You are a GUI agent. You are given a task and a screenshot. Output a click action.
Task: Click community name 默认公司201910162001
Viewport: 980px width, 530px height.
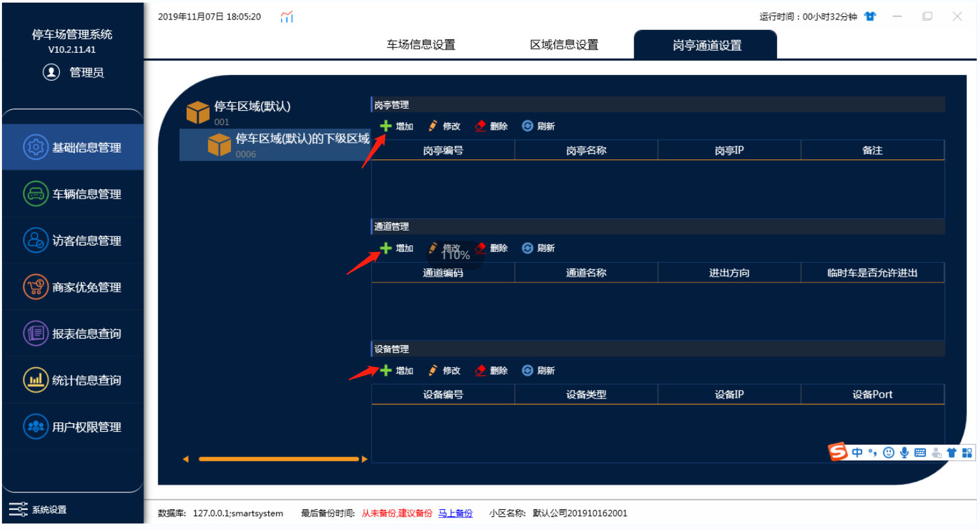point(580,513)
